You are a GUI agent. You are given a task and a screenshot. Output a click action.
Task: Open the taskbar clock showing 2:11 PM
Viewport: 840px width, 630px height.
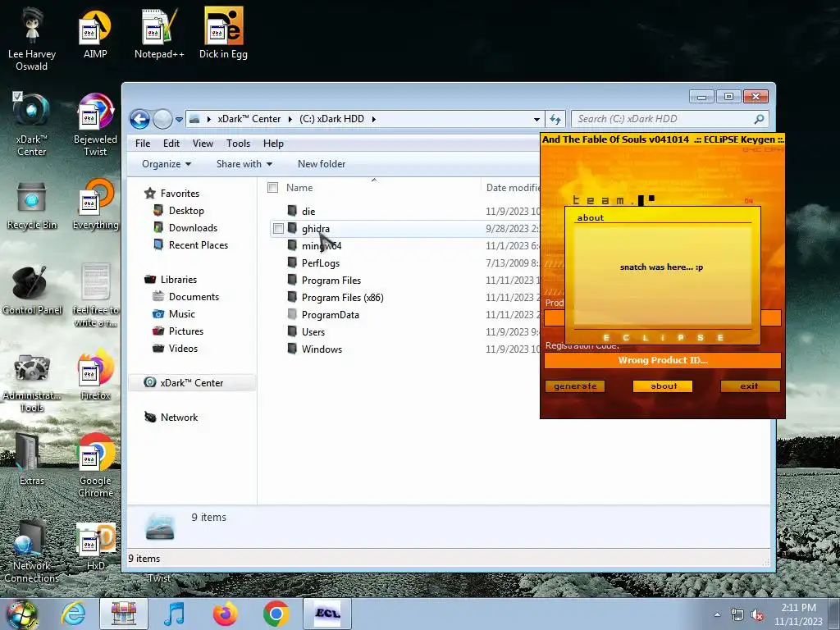click(x=798, y=614)
